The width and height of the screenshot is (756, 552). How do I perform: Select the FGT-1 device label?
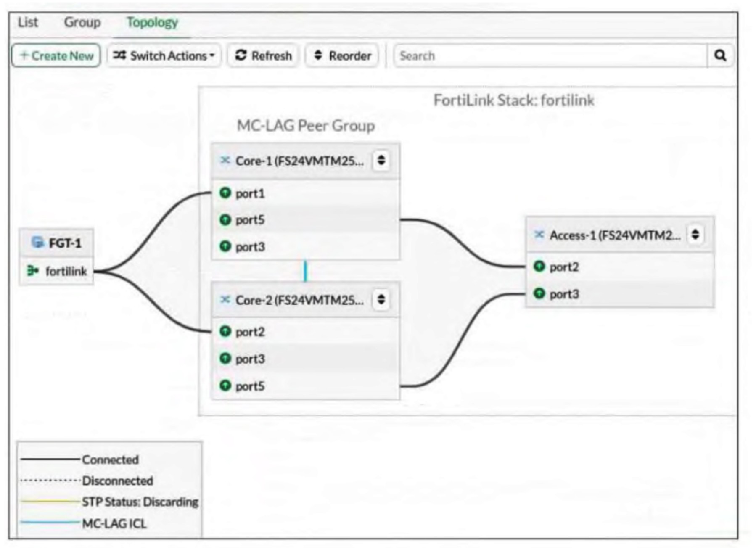pyautogui.click(x=65, y=243)
